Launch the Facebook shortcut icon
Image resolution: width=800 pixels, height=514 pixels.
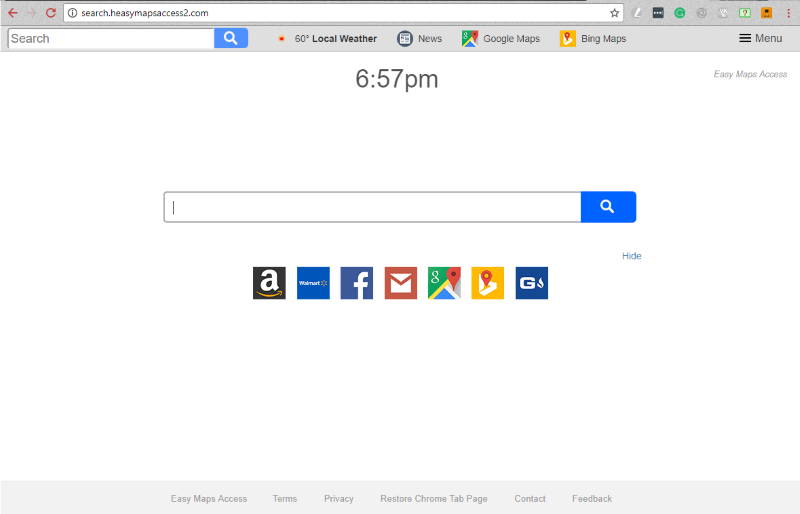pyautogui.click(x=356, y=283)
